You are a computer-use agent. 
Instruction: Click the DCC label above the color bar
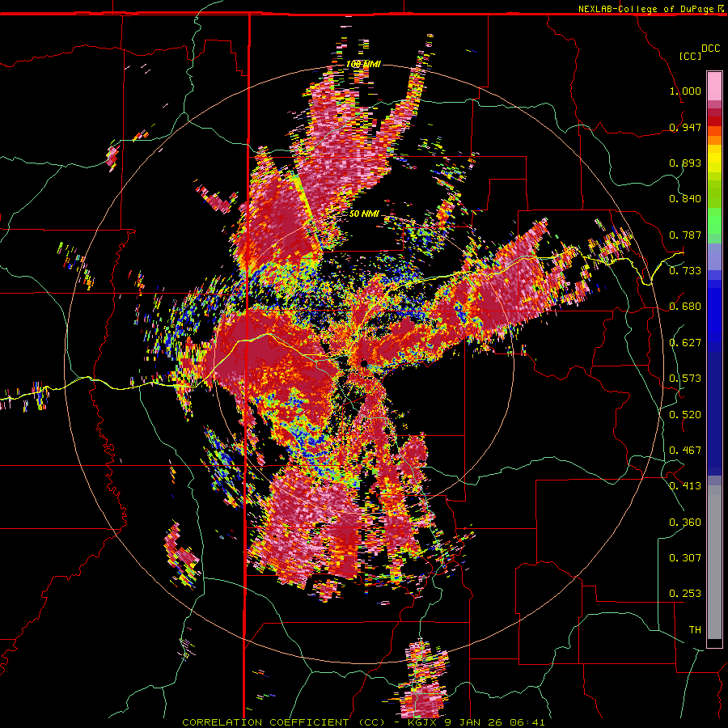click(710, 49)
